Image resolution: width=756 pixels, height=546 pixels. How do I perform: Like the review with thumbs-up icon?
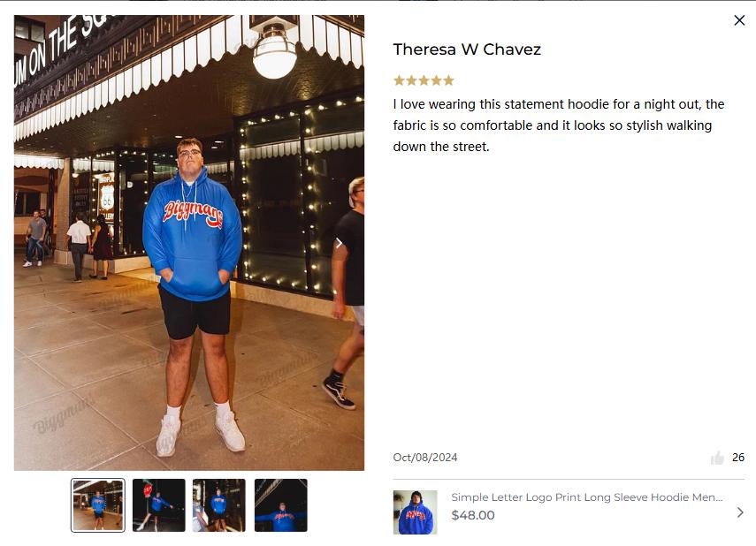717,458
